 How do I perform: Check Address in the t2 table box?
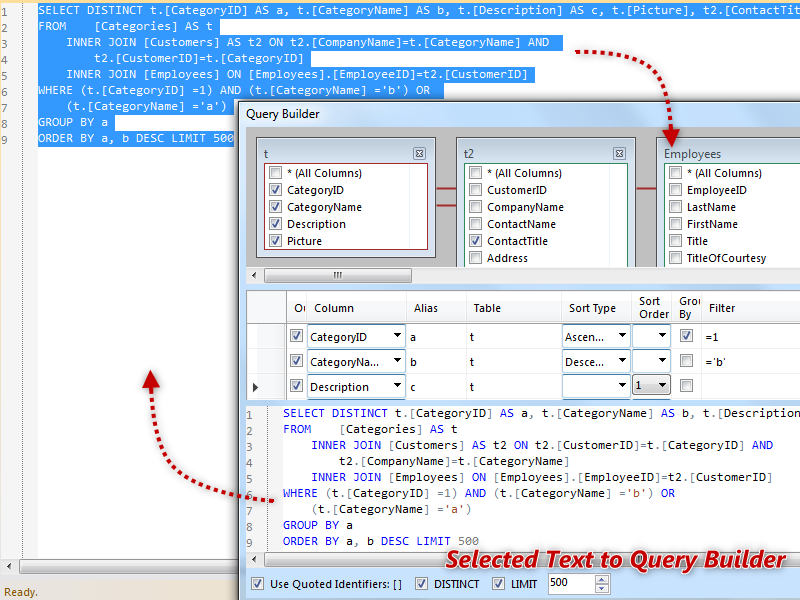tap(476, 258)
